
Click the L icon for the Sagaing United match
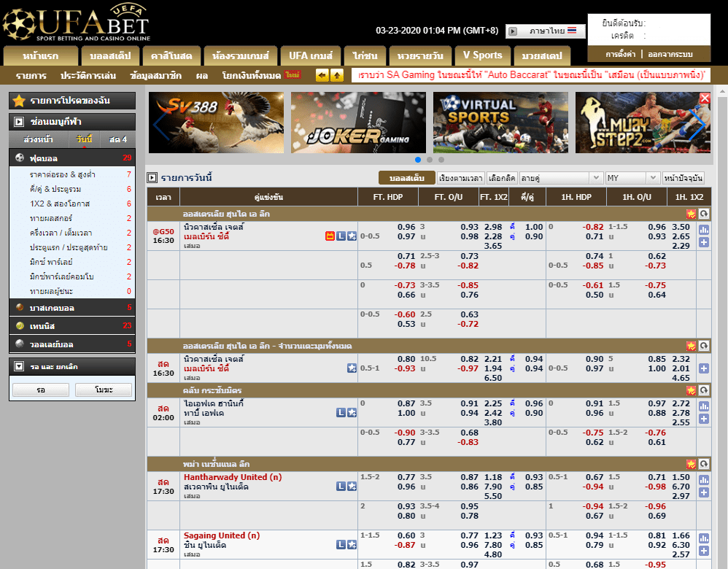click(x=341, y=544)
